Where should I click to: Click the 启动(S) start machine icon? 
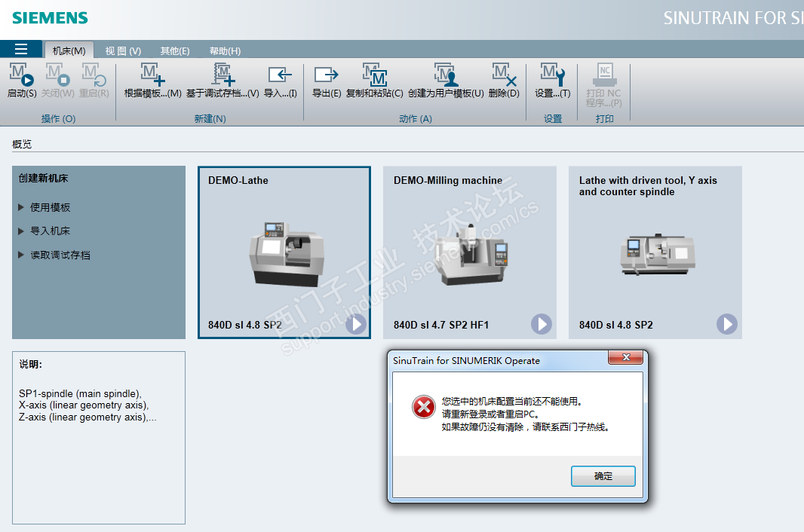22,75
